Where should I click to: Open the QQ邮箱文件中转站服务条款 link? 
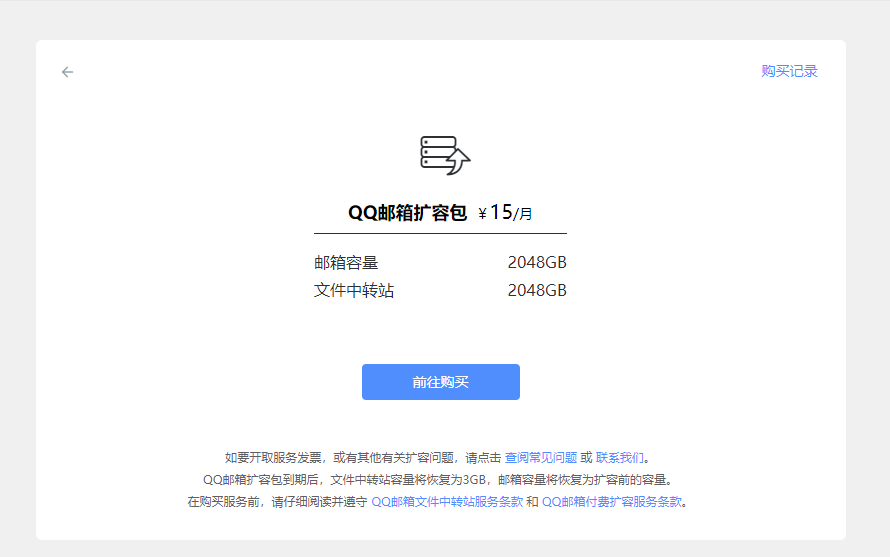[x=447, y=502]
